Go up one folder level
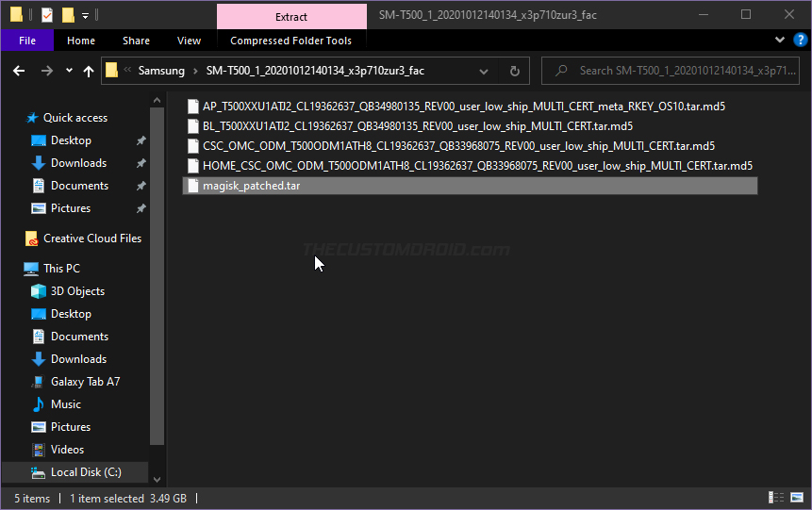This screenshot has height=510, width=812. (89, 71)
